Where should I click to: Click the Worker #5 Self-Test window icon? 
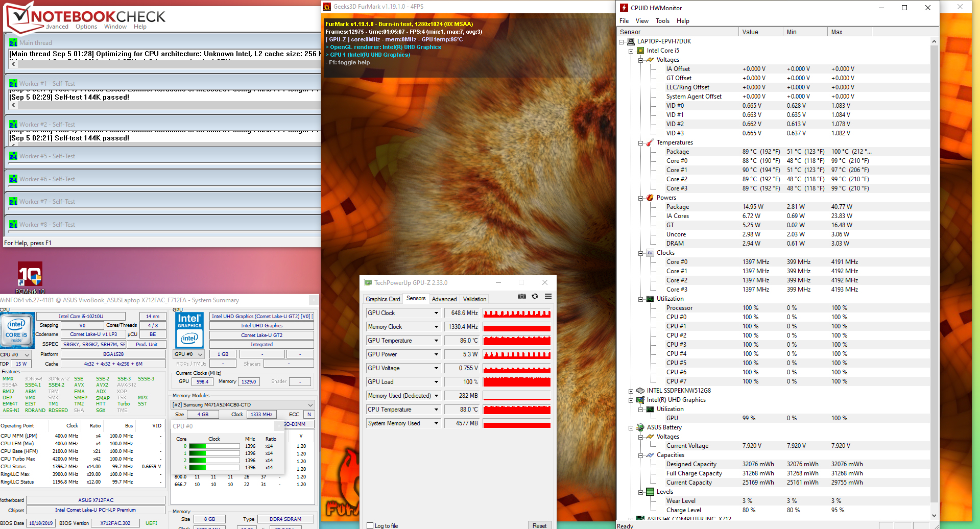[13, 156]
